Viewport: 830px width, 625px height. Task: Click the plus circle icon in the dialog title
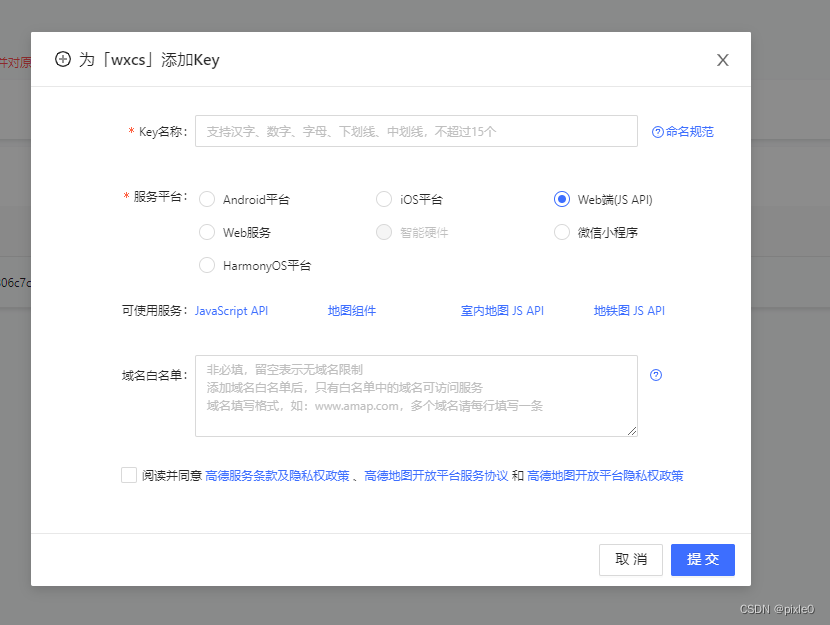[63, 59]
